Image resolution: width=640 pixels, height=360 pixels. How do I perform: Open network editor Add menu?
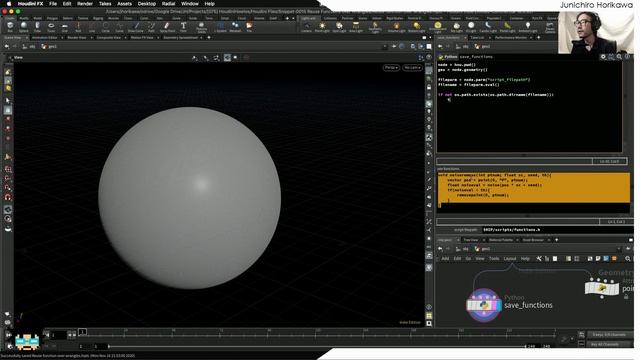[x=445, y=259]
